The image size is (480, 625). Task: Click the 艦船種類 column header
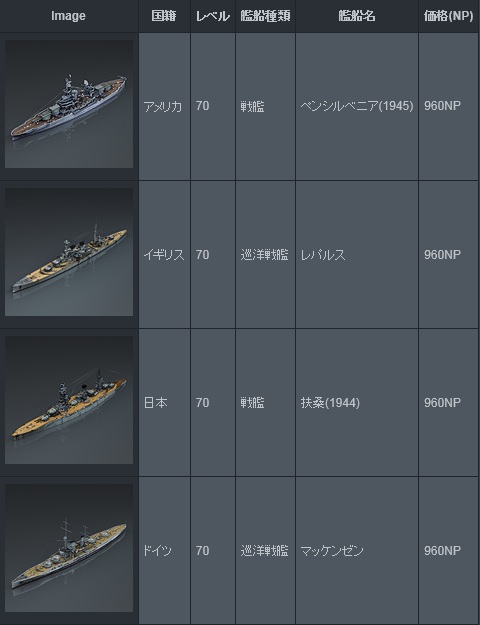tap(265, 16)
